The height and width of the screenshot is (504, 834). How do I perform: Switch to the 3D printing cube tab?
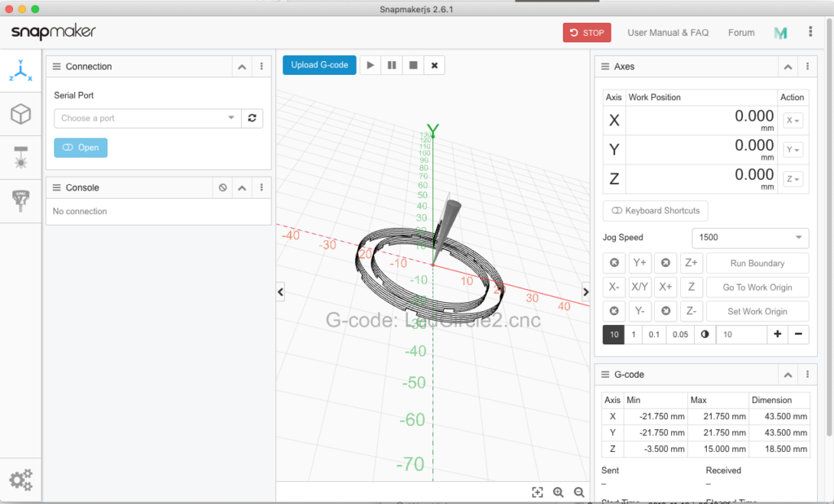(x=20, y=114)
